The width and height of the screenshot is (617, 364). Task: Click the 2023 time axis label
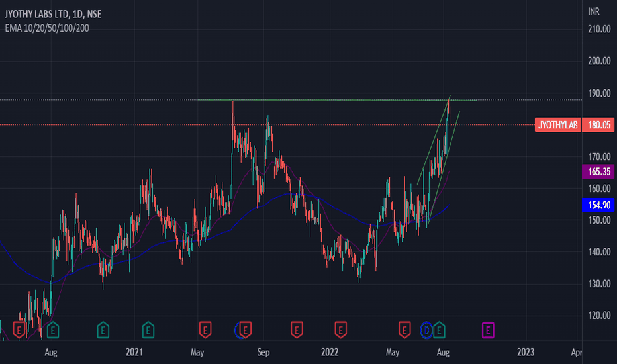(526, 352)
